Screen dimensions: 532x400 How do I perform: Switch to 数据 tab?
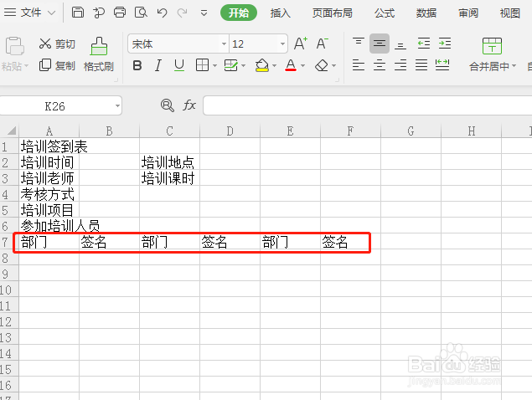[426, 13]
